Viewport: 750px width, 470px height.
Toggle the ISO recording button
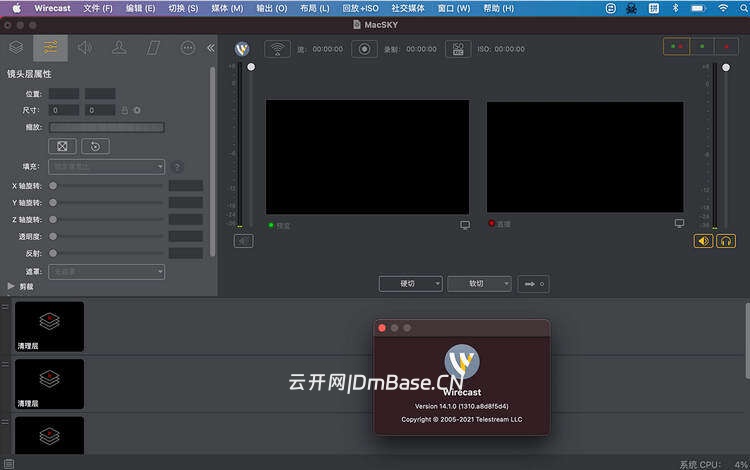point(458,49)
